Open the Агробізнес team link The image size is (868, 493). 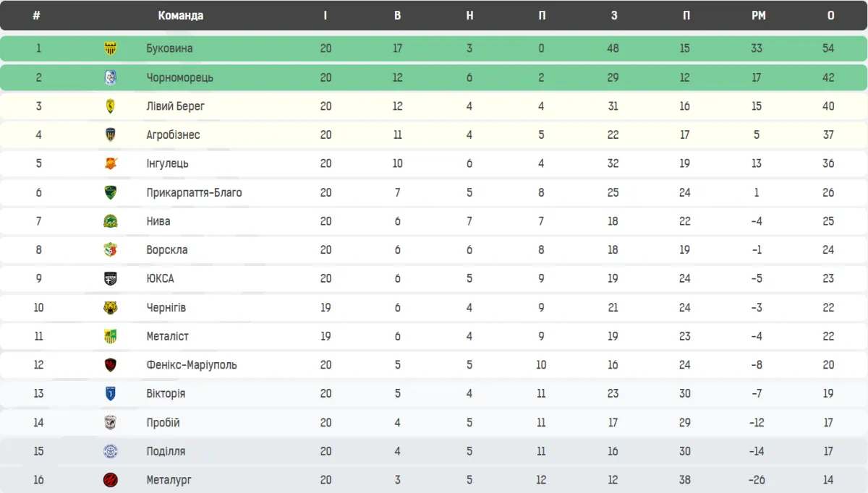pyautogui.click(x=173, y=135)
